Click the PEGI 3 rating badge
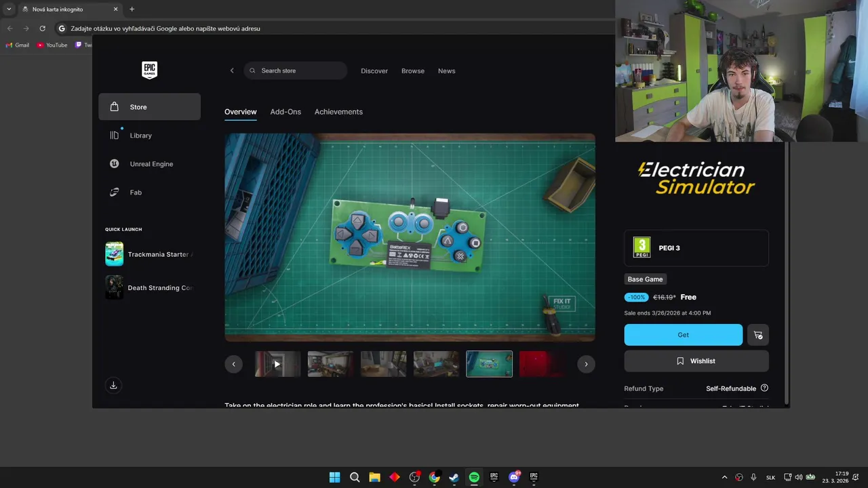 pos(642,247)
